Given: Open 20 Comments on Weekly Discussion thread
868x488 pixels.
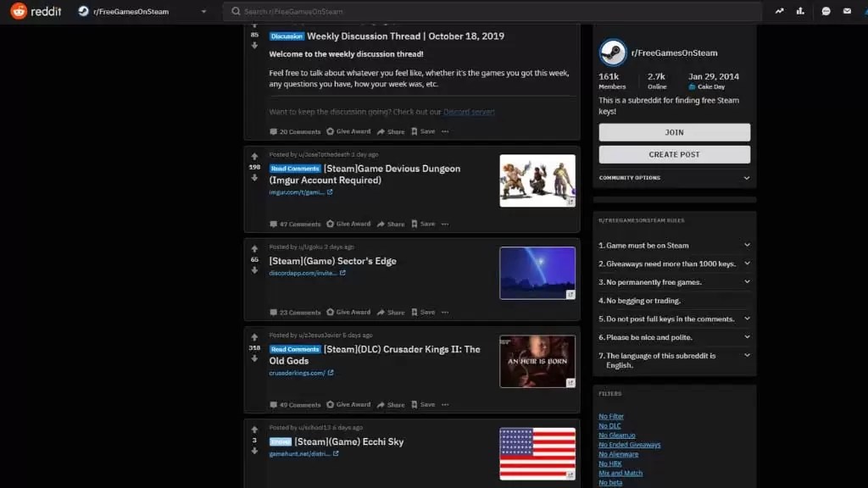Looking at the screenshot, I should [x=295, y=131].
